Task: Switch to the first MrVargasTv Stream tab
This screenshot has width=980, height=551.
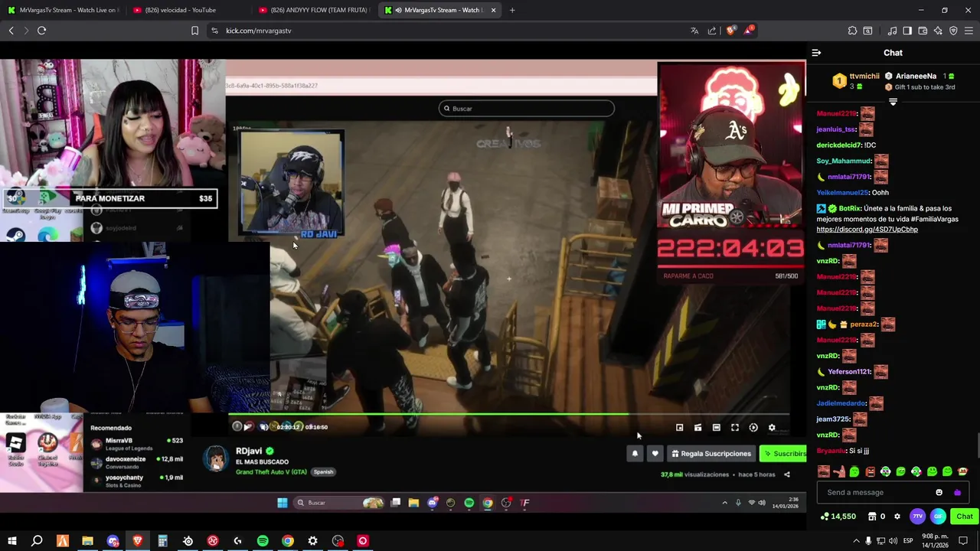Action: click(61, 10)
